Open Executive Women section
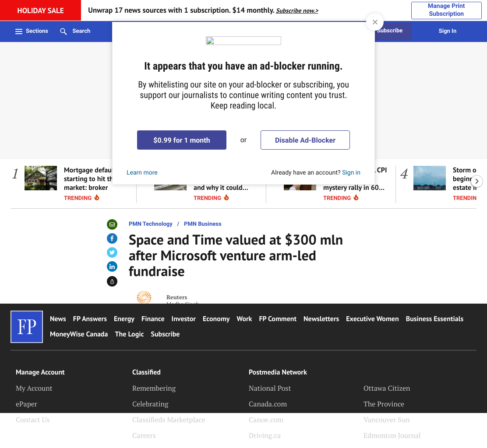The image size is (487, 448). click(x=372, y=319)
